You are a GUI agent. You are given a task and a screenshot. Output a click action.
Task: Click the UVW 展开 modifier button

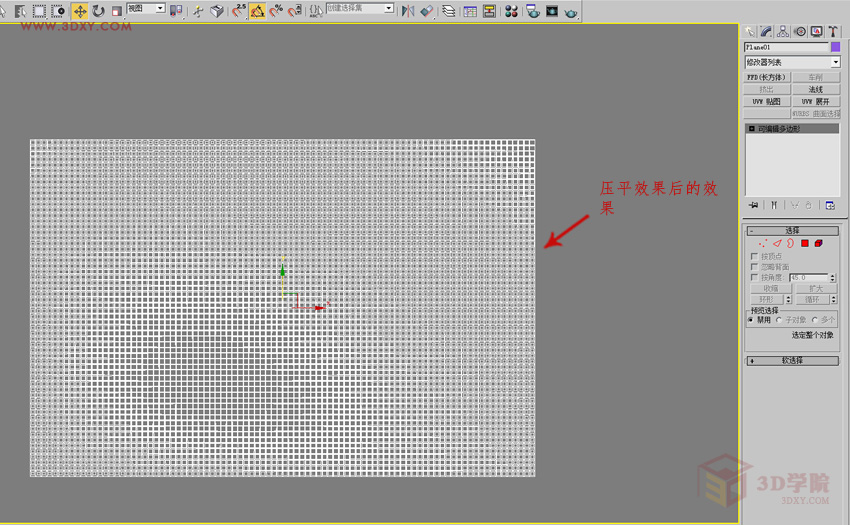point(816,101)
